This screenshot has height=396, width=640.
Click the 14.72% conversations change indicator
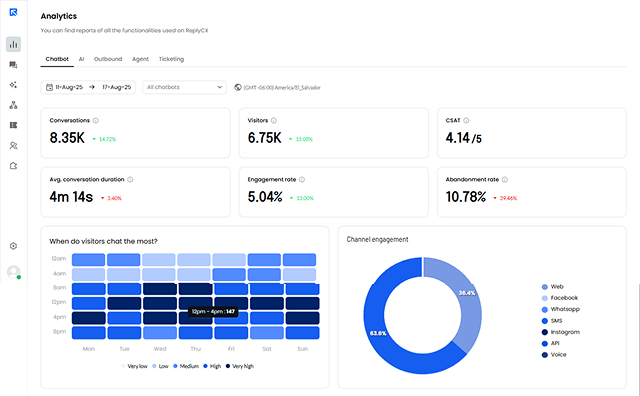[x=104, y=139]
